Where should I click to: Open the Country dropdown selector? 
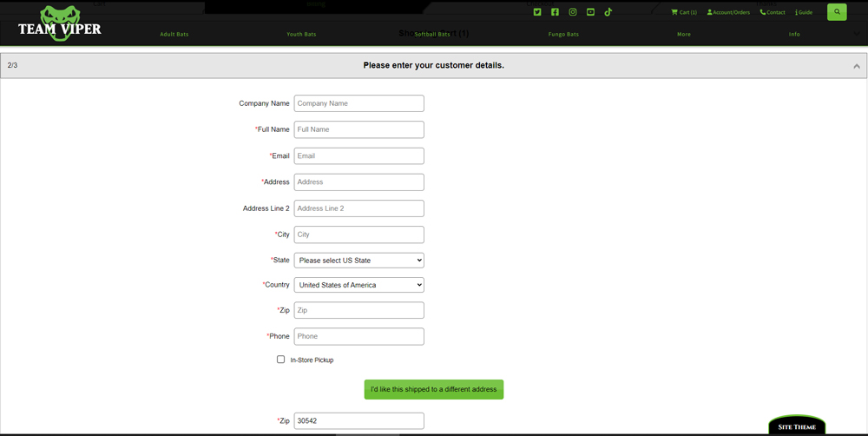click(x=358, y=285)
